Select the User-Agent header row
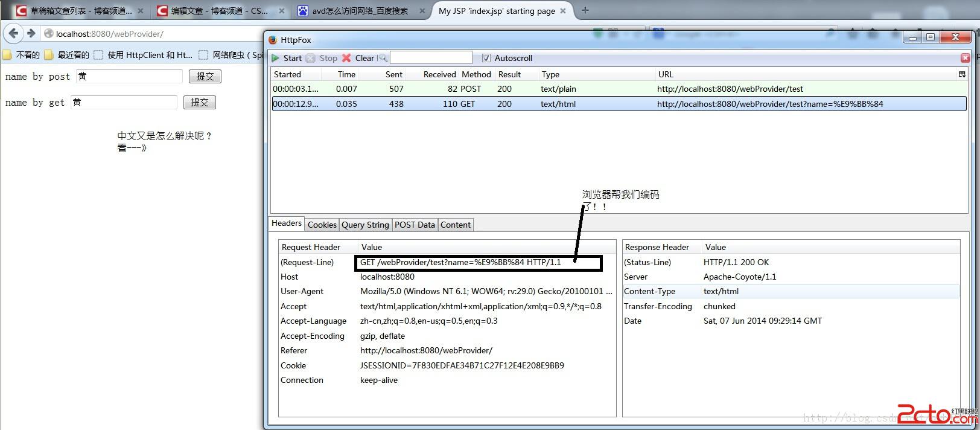 (x=447, y=291)
